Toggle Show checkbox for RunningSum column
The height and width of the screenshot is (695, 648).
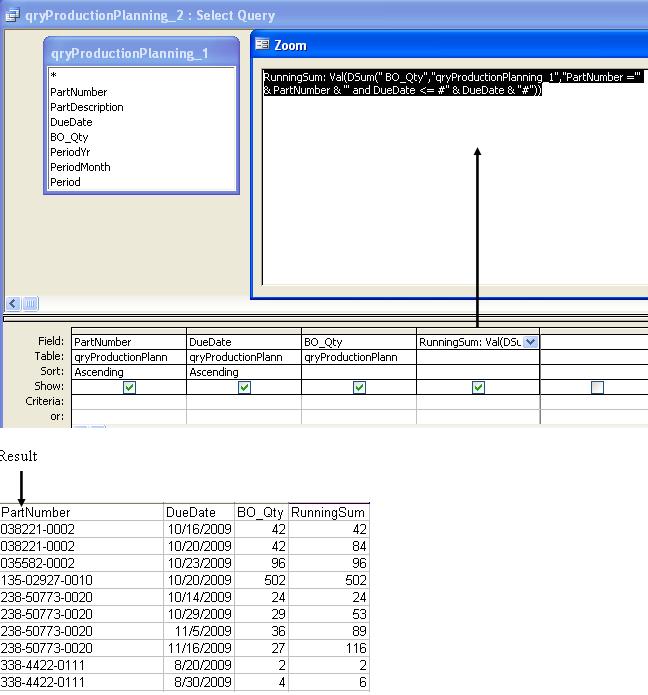[478, 387]
